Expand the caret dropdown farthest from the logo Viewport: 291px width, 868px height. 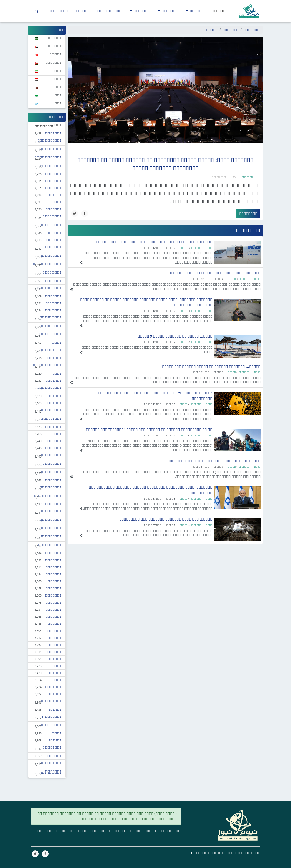click(140, 11)
